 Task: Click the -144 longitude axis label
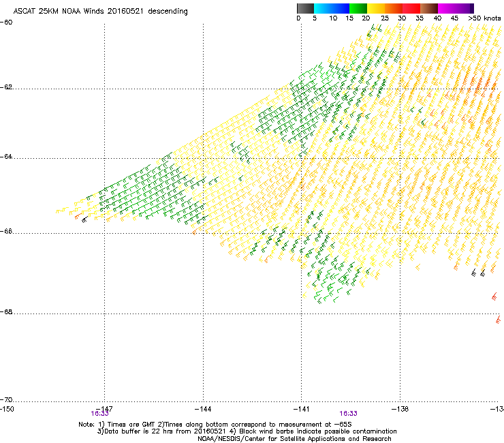(203, 409)
